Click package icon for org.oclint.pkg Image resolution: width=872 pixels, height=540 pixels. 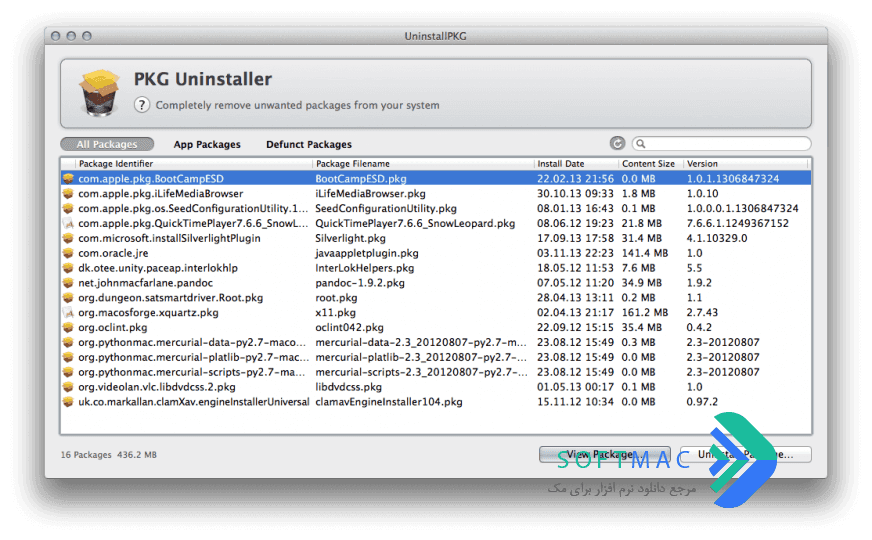68,328
